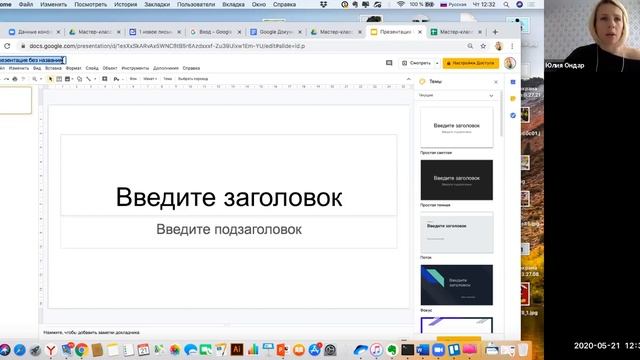This screenshot has width=640, height=360.
Task: Collapse the toolbar with chevron up
Action: click(x=409, y=79)
